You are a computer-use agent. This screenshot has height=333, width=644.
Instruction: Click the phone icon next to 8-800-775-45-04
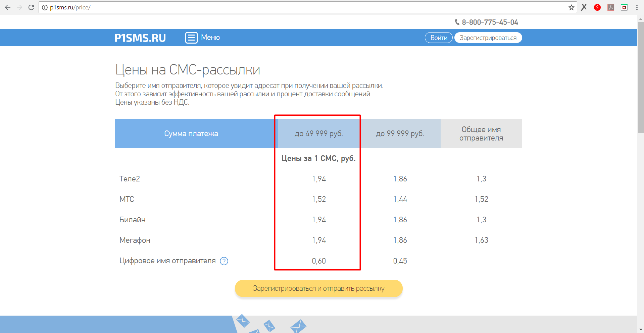tap(457, 22)
